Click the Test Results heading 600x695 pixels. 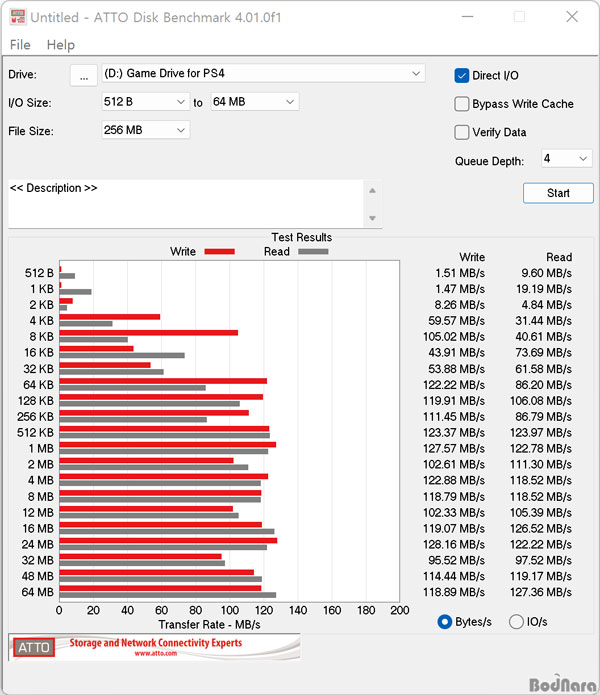[x=301, y=237]
